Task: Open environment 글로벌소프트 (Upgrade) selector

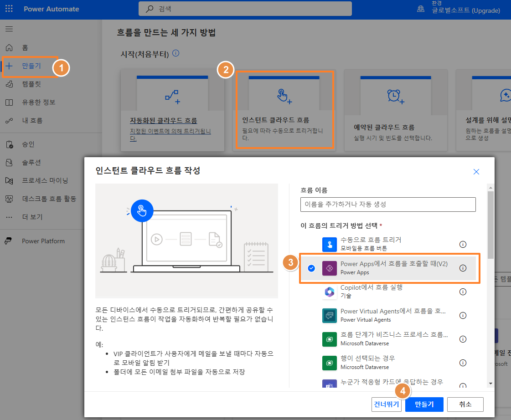Action: click(466, 10)
